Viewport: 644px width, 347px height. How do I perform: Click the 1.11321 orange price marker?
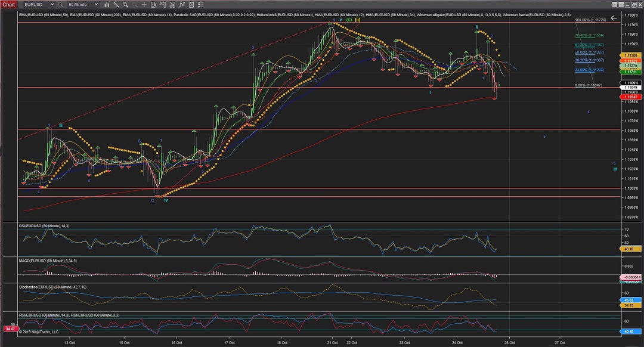tap(630, 61)
